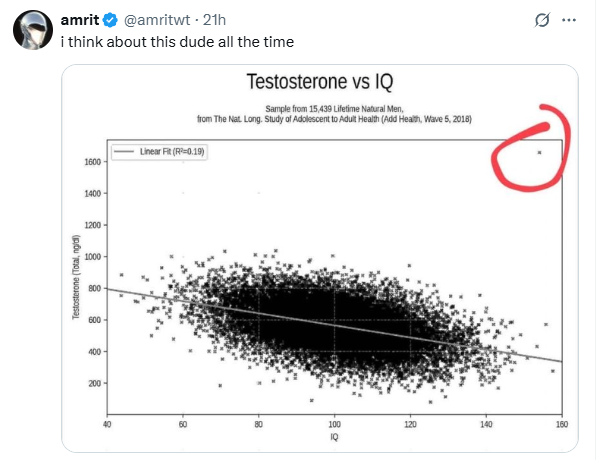Click the Testosterone y-axis label
Screen dimensions: 597x460
[76, 277]
